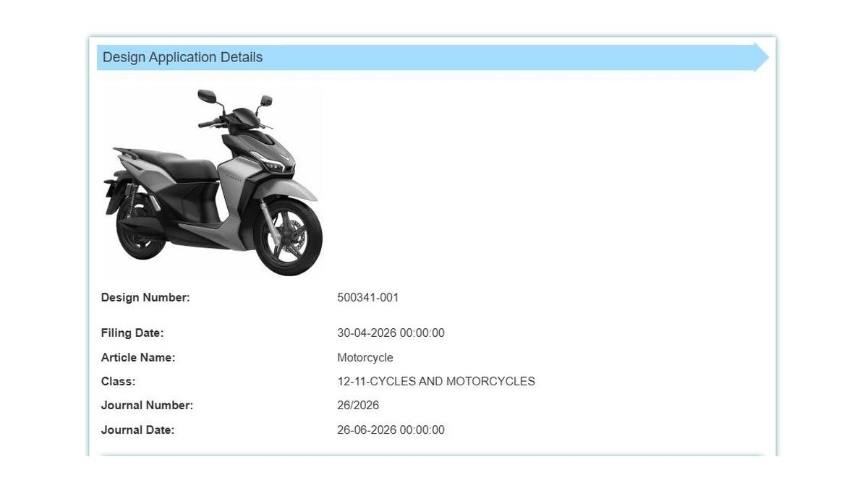868x488 pixels.
Task: Select the 'Class:' label
Action: (119, 381)
